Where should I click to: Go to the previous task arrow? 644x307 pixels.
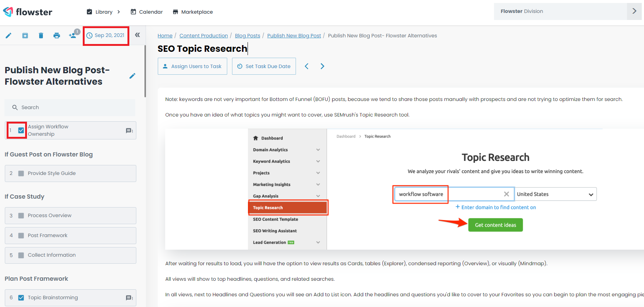pos(307,66)
